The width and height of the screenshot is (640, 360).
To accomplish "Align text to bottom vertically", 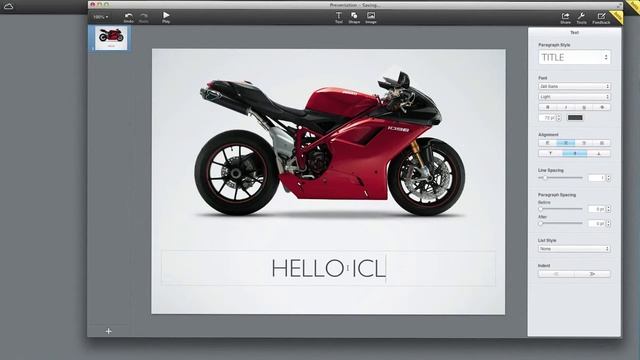I will (x=599, y=153).
